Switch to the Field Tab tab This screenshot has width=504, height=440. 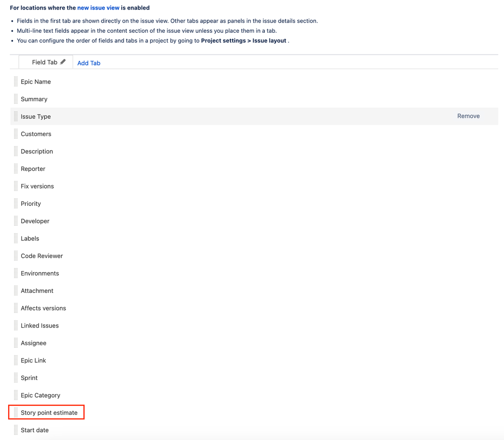[45, 61]
